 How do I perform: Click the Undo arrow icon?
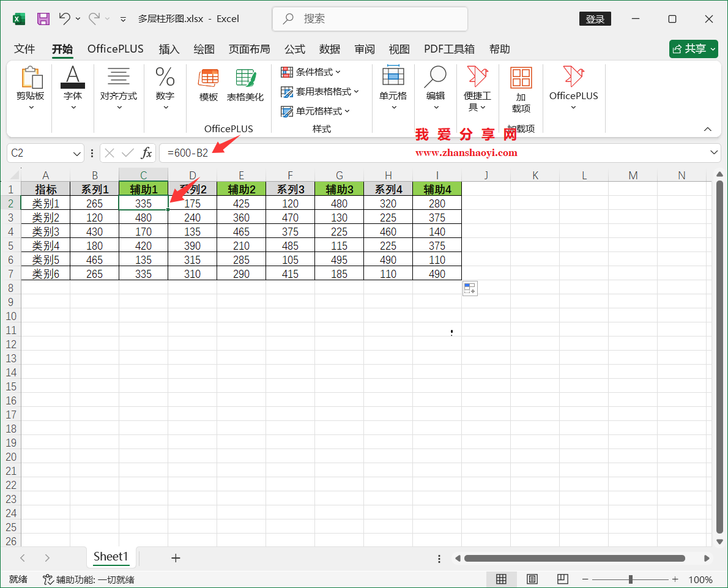[x=64, y=18]
